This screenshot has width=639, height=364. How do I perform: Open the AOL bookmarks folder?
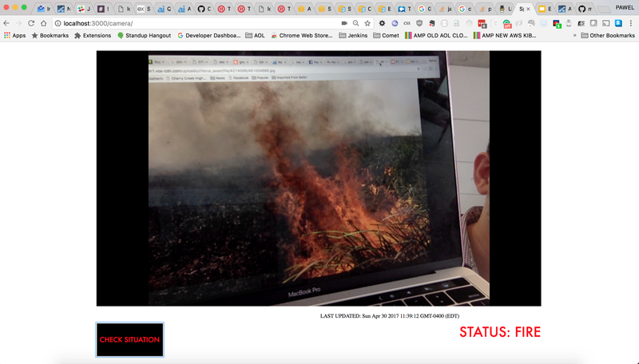click(254, 35)
